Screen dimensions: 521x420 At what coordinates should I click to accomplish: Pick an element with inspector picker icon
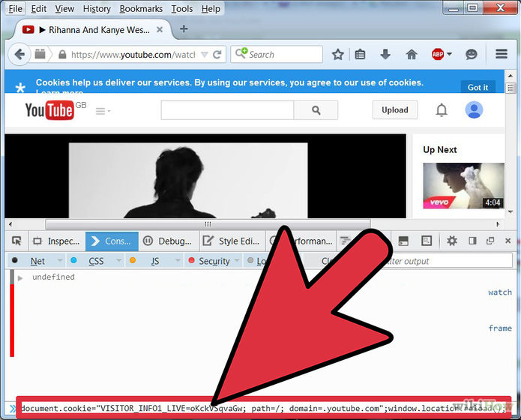pyautogui.click(x=16, y=241)
